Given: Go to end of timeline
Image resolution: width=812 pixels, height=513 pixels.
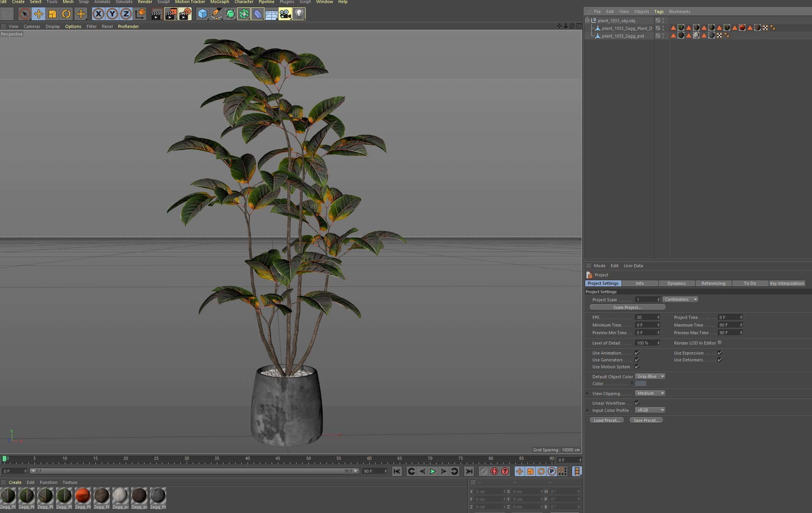Looking at the screenshot, I should click(469, 471).
